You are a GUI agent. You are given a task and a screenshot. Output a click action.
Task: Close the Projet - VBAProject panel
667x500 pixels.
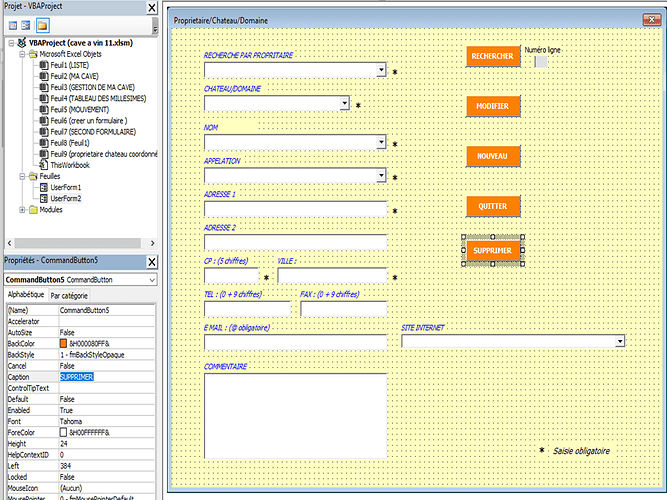(152, 8)
